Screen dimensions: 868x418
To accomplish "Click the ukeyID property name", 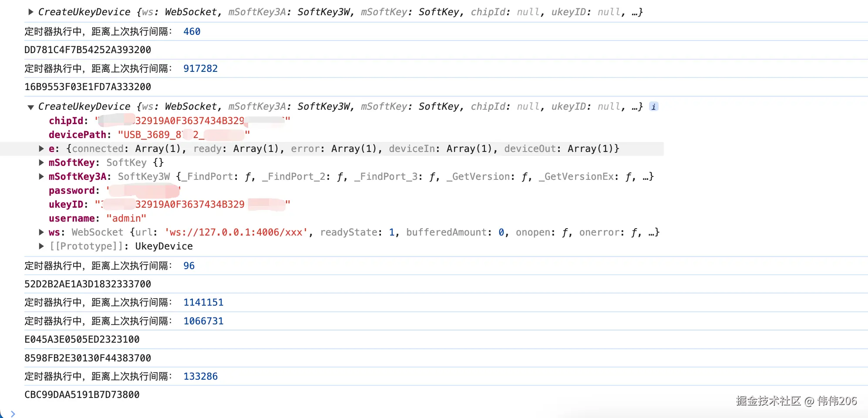I will pos(66,205).
